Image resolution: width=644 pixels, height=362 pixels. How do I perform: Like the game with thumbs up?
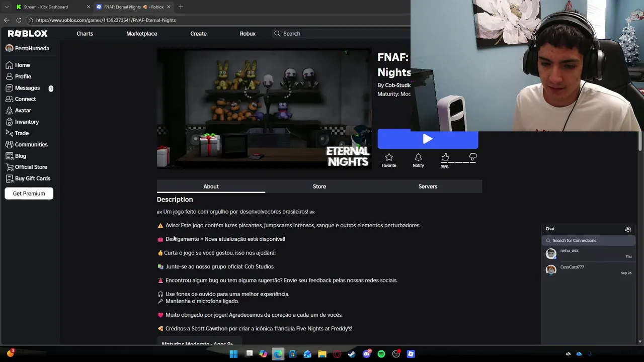tap(445, 157)
